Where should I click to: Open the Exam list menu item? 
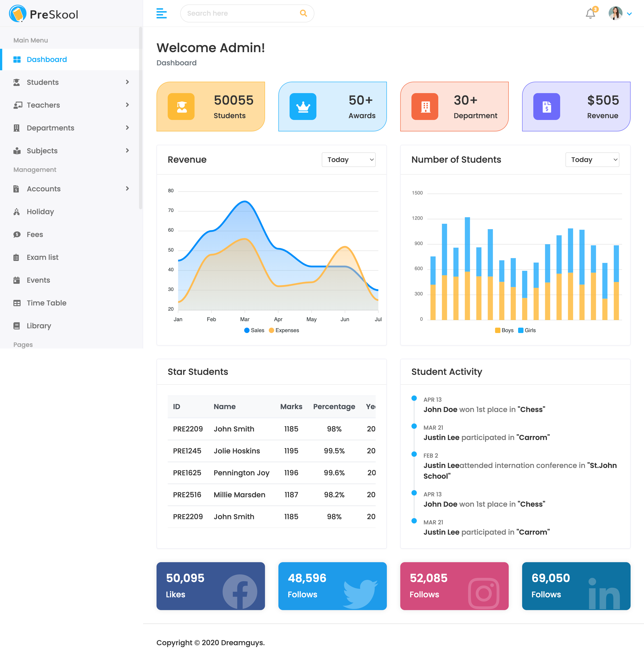(x=43, y=257)
